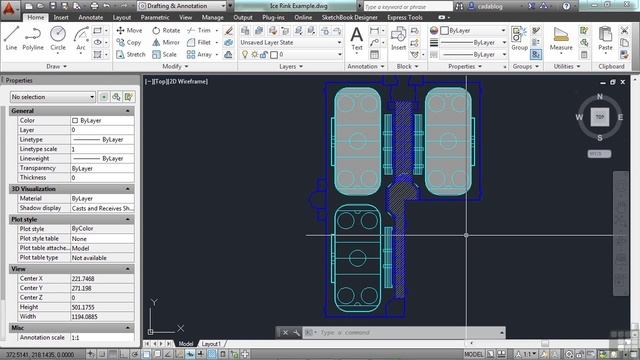Click the Undo arrow in quick access toolbar

click(107, 6)
